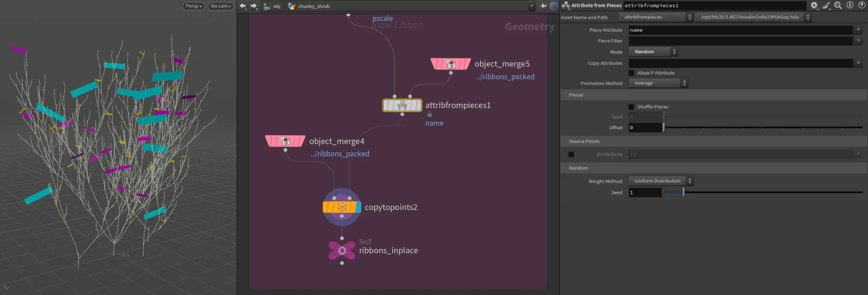
Task: Adjust the Offset slider
Action: point(763,128)
